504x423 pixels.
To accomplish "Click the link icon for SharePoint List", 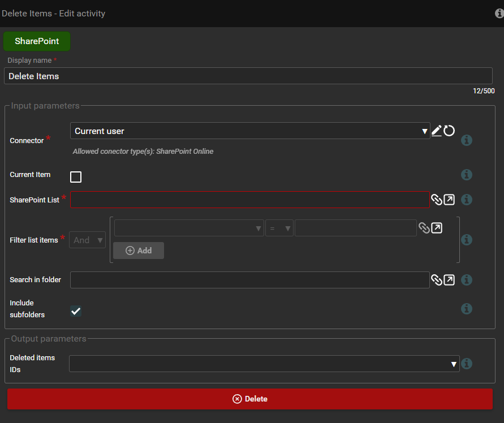I will pos(436,200).
